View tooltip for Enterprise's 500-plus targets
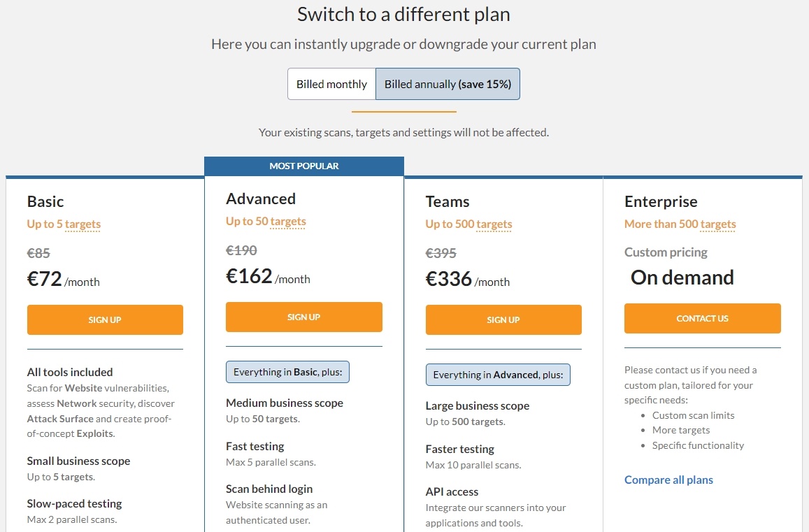This screenshot has width=809, height=532. pyautogui.click(x=716, y=224)
